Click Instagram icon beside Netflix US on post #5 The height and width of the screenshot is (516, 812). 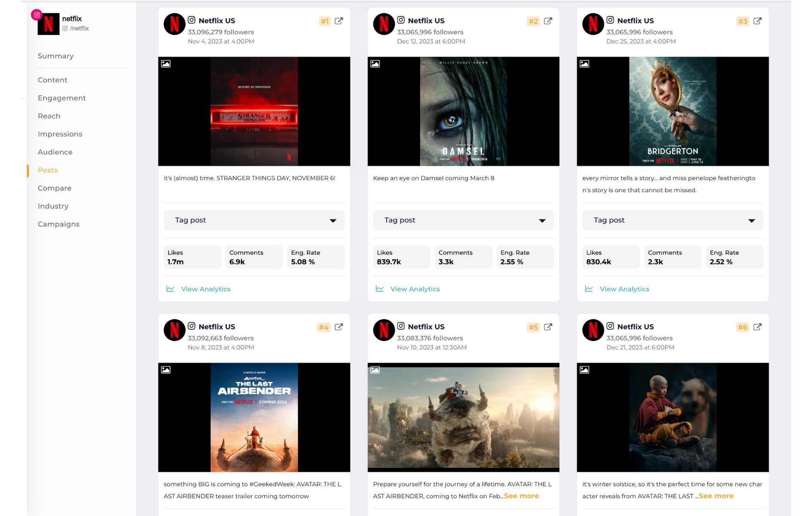401,326
